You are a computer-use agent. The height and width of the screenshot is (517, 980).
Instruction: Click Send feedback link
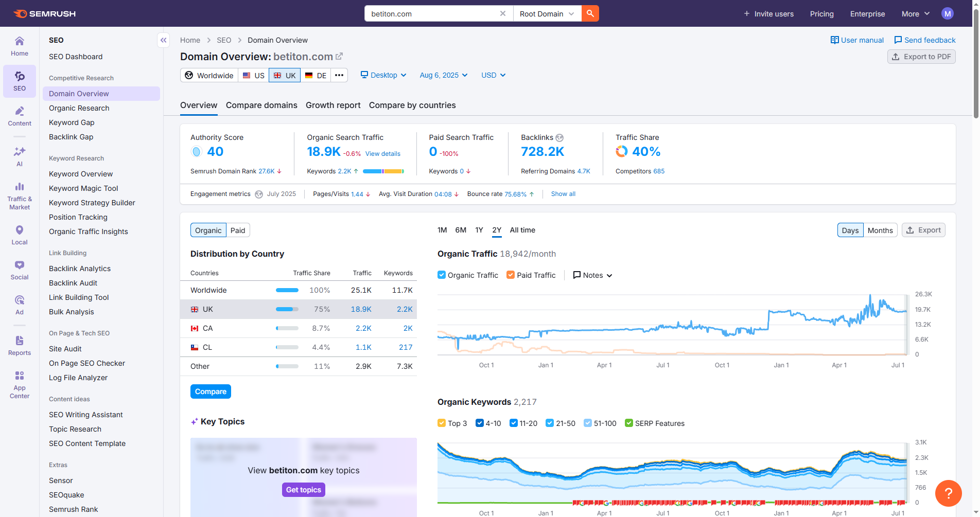(925, 40)
